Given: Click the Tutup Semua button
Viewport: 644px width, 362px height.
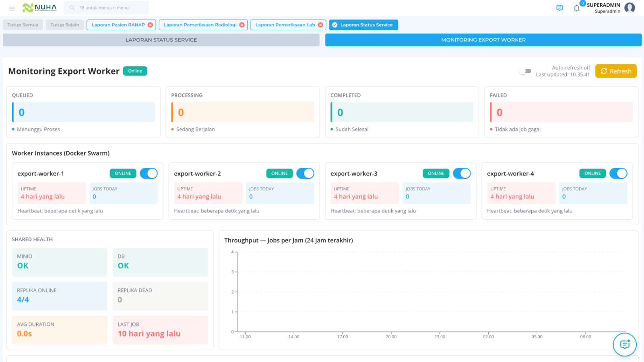Looking at the screenshot, I should pos(23,25).
